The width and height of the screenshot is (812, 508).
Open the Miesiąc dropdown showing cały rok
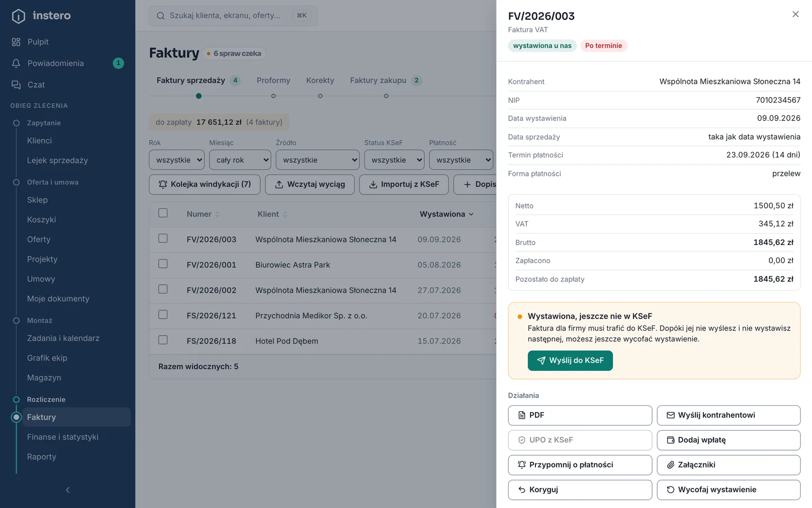[240, 160]
